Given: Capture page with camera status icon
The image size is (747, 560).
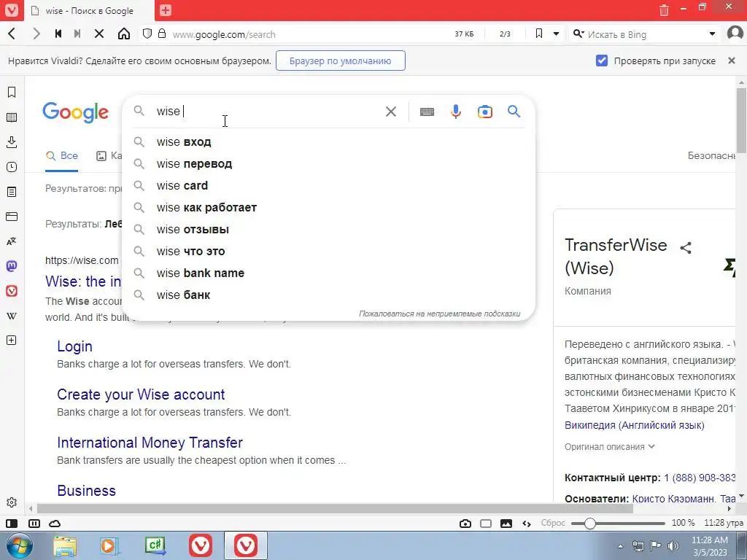Looking at the screenshot, I should click(465, 524).
